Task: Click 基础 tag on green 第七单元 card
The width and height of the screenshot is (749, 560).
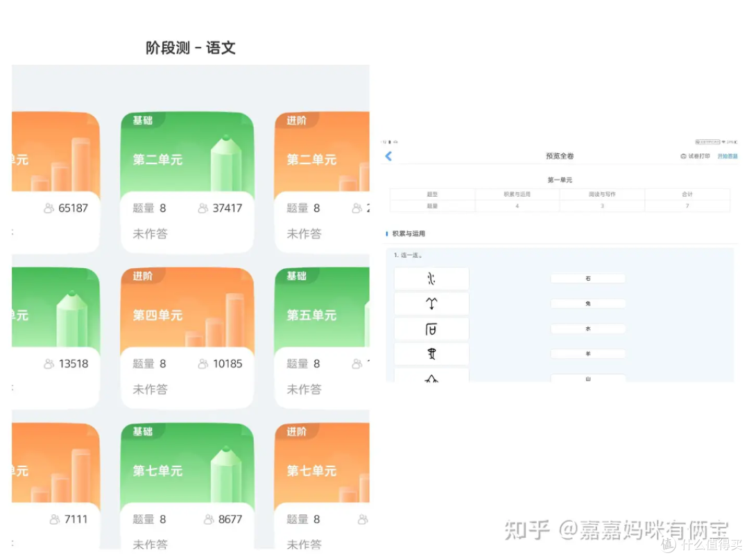Action: (142, 432)
